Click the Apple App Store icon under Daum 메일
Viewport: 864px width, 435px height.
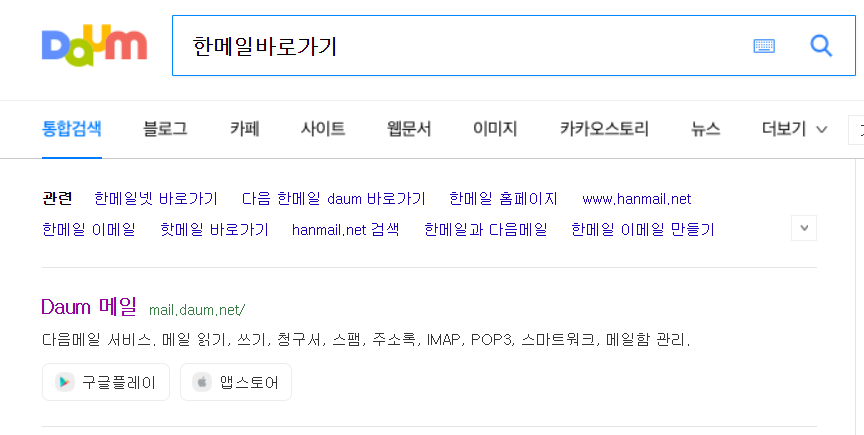[202, 382]
